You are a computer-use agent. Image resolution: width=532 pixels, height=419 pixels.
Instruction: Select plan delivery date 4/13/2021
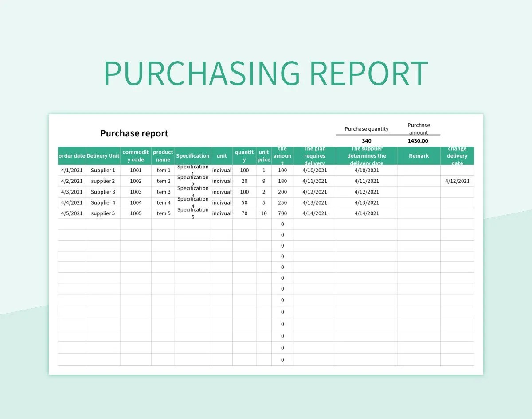tap(315, 202)
